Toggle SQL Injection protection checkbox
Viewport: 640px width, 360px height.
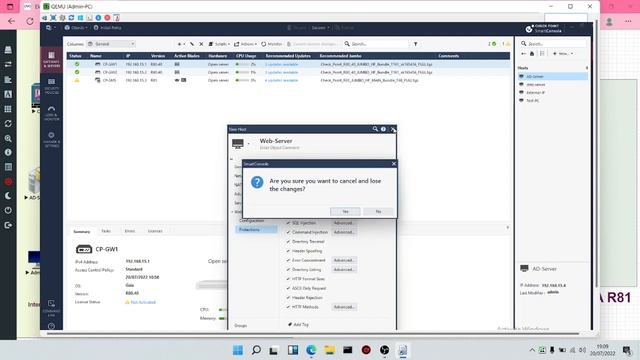[288, 223]
